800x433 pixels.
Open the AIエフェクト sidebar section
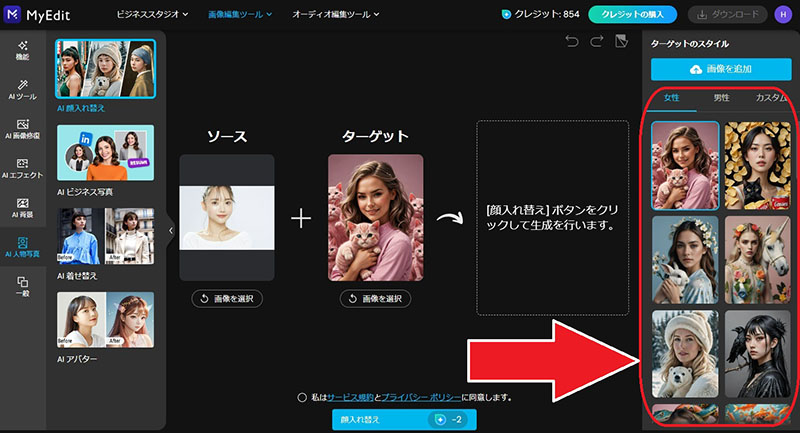(22, 168)
